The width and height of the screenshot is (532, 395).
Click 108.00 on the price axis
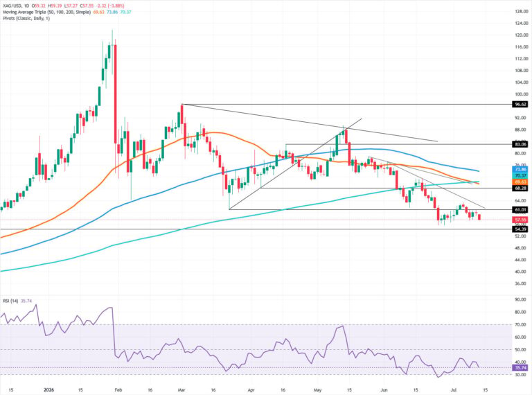(x=521, y=71)
